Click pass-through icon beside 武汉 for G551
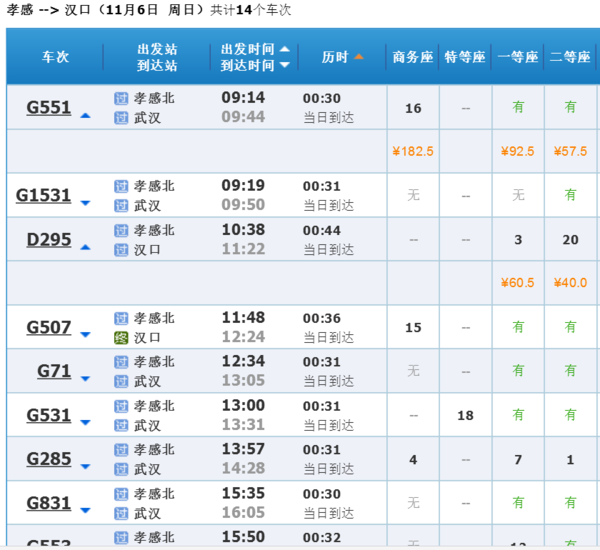 click(x=121, y=118)
